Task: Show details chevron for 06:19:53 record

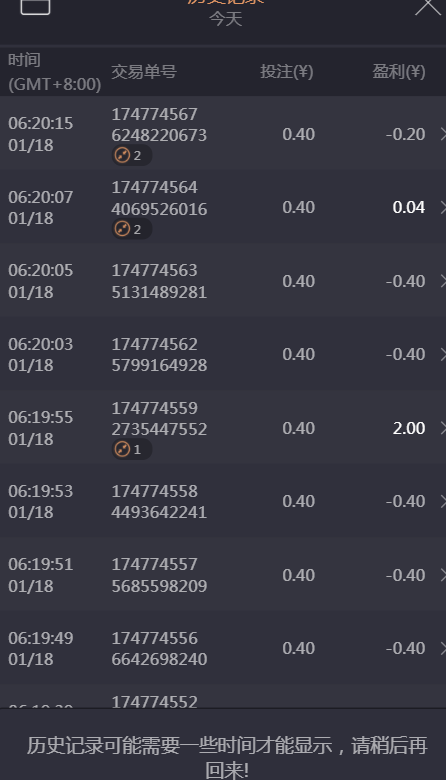Action: pyautogui.click(x=443, y=501)
